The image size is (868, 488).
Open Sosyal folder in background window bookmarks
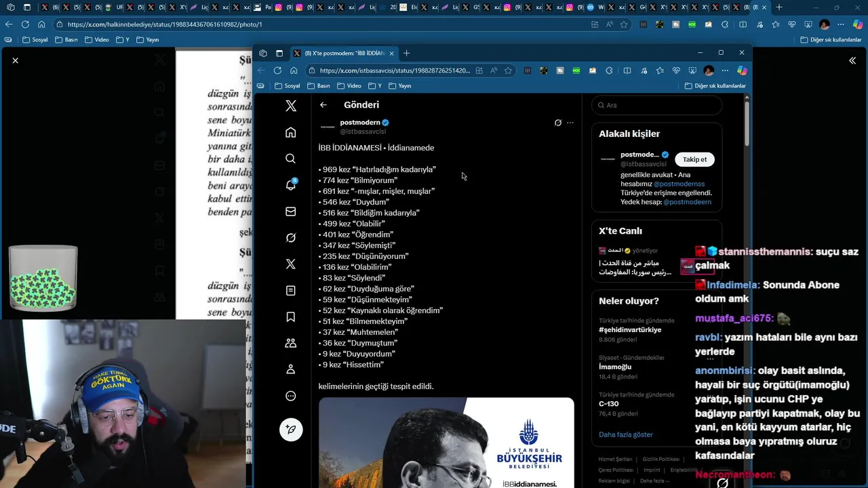pyautogui.click(x=35, y=40)
